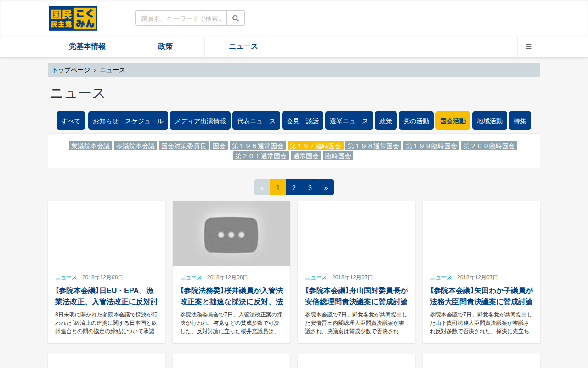Click the 第１９７臨時国会 tag
Image resolution: width=588 pixels, height=368 pixels.
316,145
